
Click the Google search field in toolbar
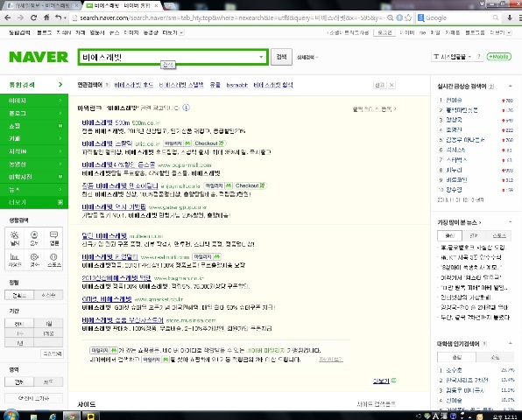tap(457, 18)
